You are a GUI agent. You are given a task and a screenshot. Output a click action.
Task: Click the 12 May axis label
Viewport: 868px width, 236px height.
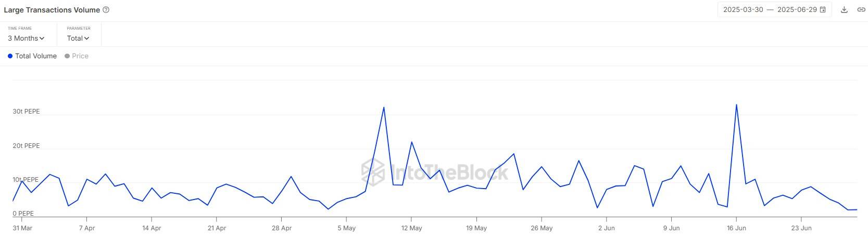click(x=411, y=228)
